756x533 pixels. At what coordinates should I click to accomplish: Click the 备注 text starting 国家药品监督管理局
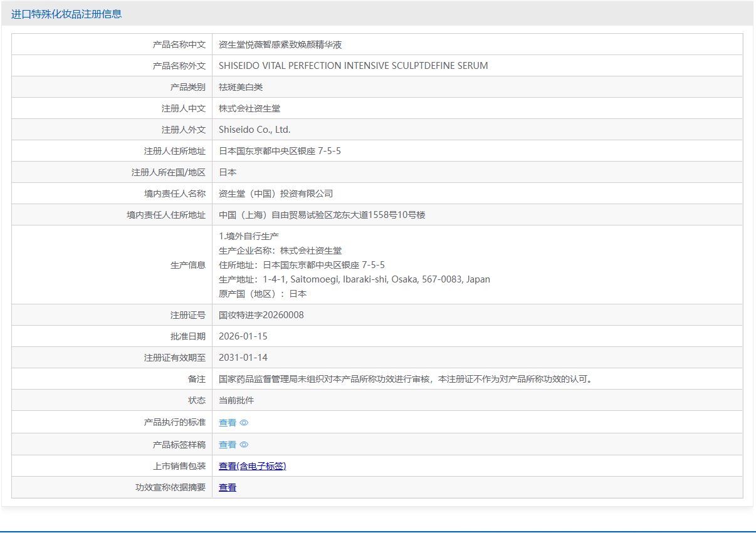[x=406, y=379]
